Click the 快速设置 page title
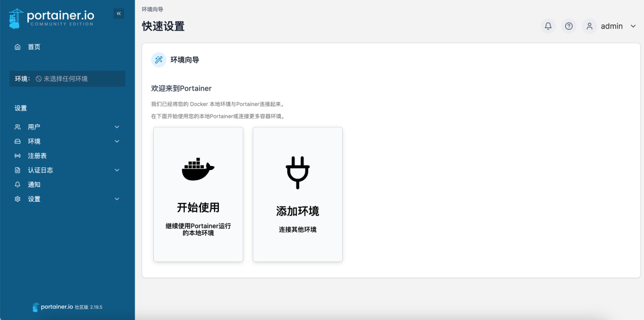This screenshot has width=644, height=320. pos(163,26)
